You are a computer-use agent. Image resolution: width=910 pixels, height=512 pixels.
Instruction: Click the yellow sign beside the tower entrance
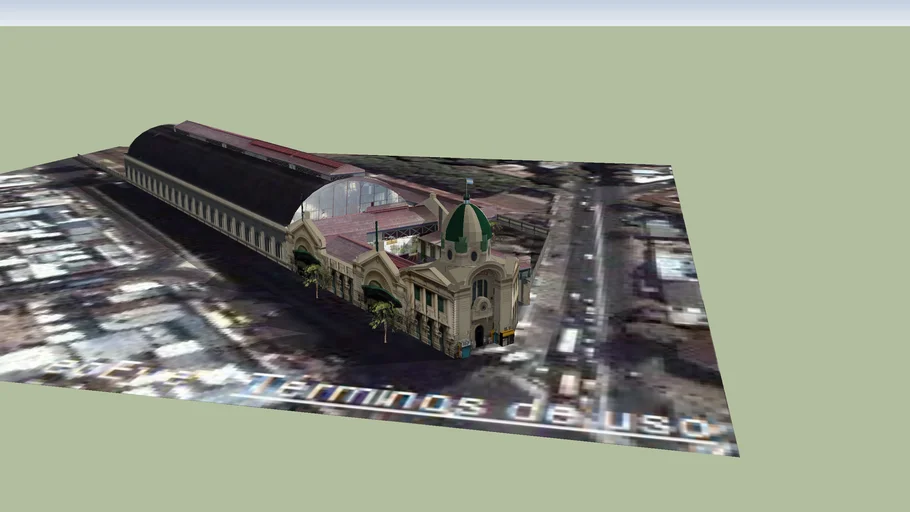click(x=507, y=335)
